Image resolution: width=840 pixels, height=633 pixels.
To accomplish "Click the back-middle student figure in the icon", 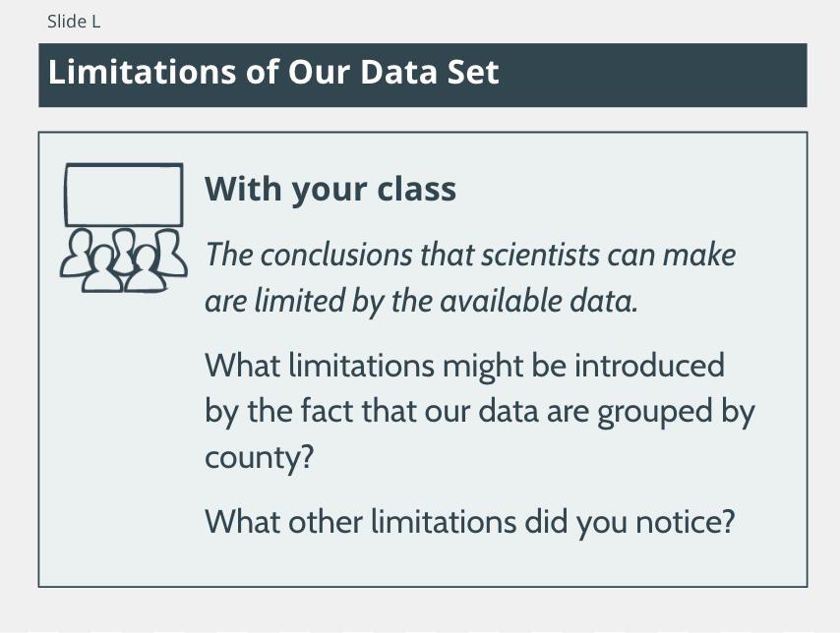I will (x=124, y=249).
